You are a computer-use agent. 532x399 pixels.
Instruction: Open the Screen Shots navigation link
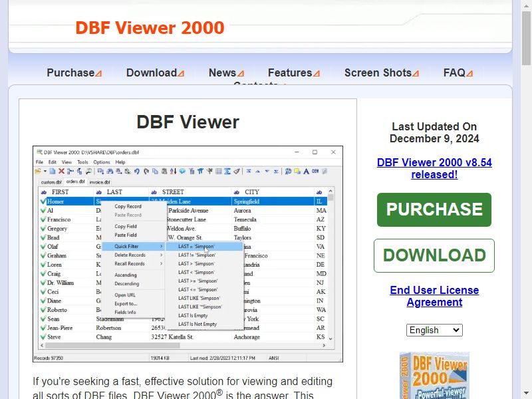(382, 72)
